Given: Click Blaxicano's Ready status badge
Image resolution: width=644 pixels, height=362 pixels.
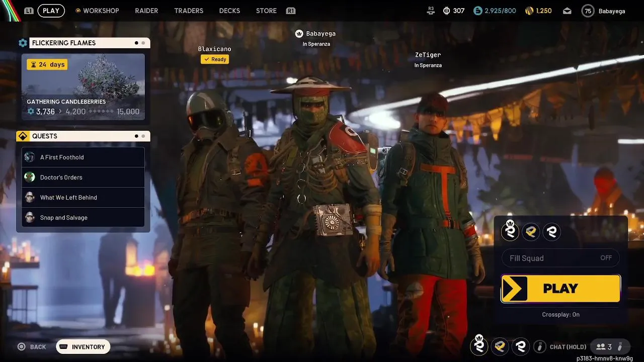Looking at the screenshot, I should point(215,59).
